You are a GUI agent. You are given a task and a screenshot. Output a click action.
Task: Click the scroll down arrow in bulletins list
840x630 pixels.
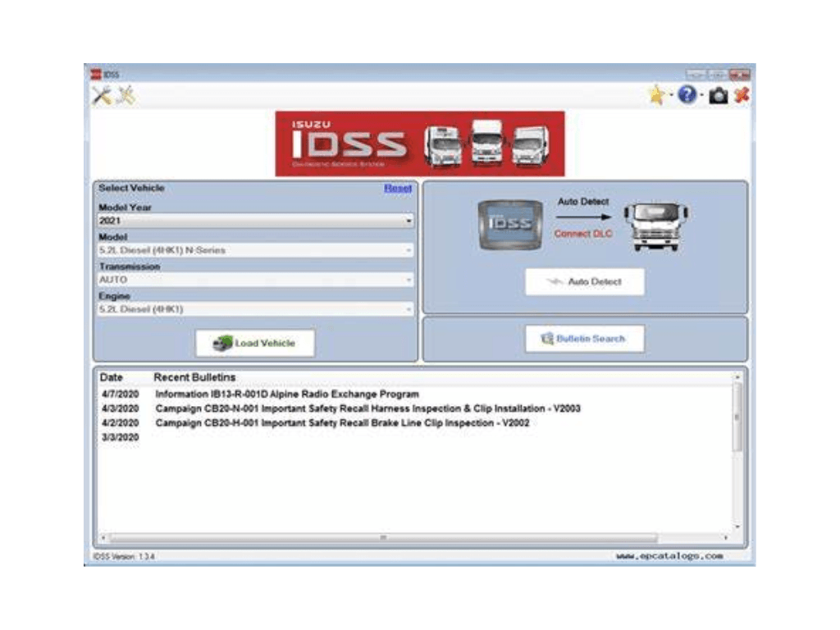(737, 527)
